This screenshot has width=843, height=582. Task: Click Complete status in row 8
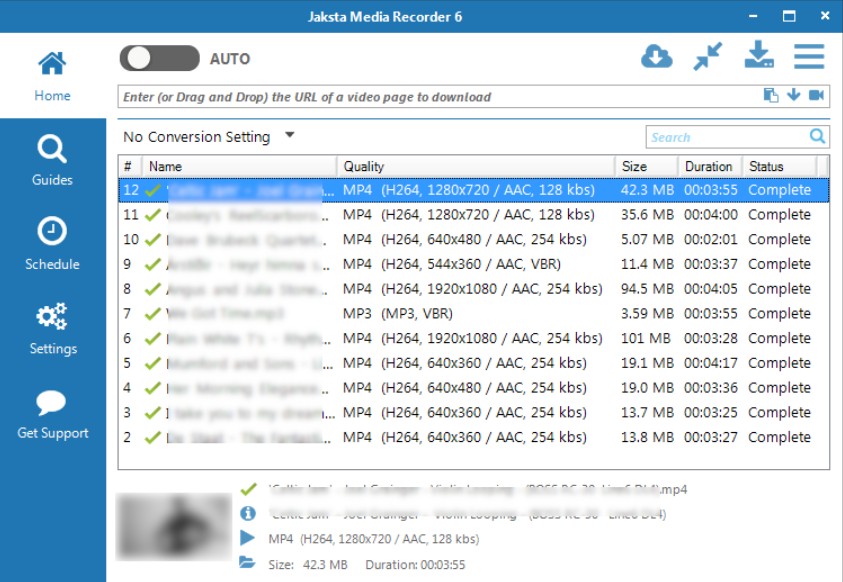click(779, 289)
